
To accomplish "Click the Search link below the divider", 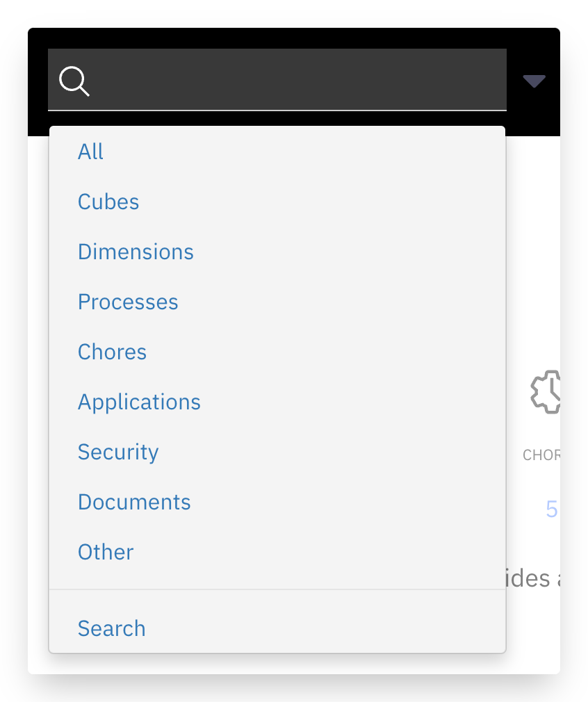I will [111, 628].
